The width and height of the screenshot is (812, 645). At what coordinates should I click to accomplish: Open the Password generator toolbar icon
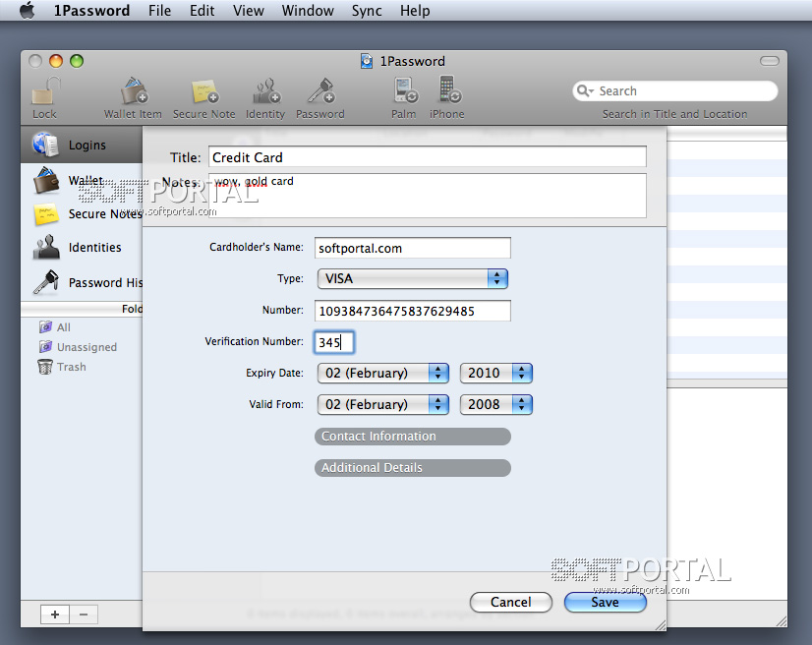click(321, 91)
